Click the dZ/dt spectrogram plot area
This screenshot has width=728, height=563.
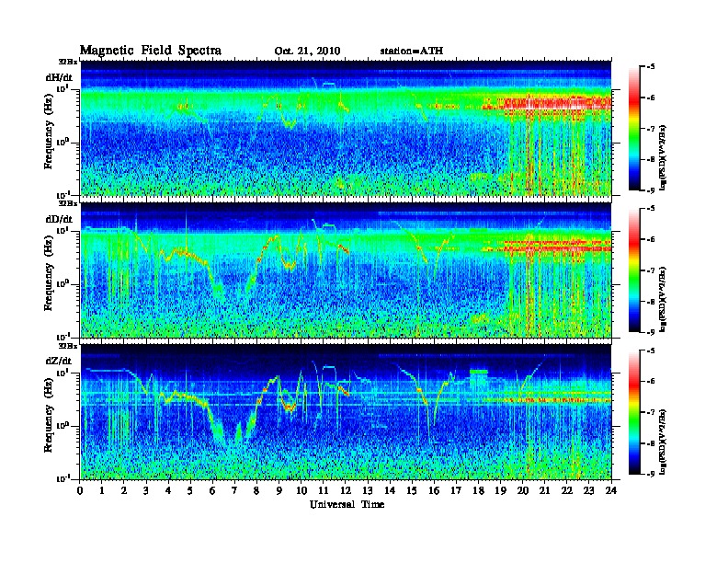(346, 412)
